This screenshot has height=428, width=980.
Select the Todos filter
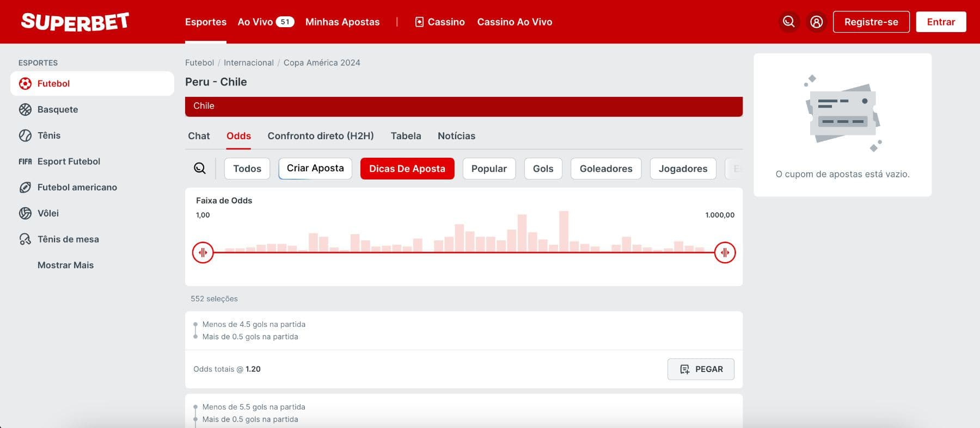[x=247, y=169]
